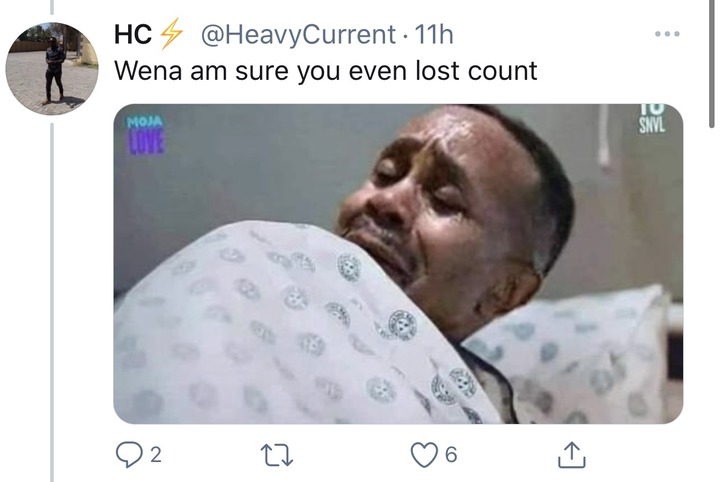
Task: Click the SNVL rating watermark in the photo
Action: point(652,119)
